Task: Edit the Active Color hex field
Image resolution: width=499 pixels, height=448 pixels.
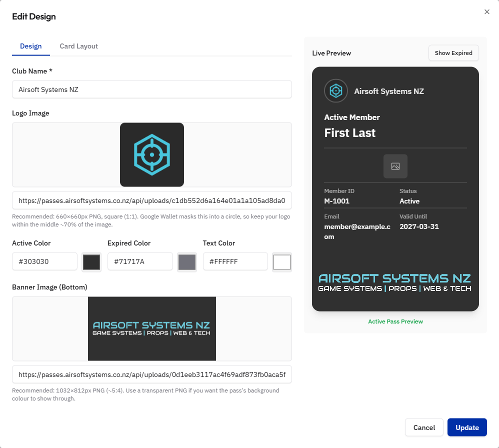Action: click(44, 261)
